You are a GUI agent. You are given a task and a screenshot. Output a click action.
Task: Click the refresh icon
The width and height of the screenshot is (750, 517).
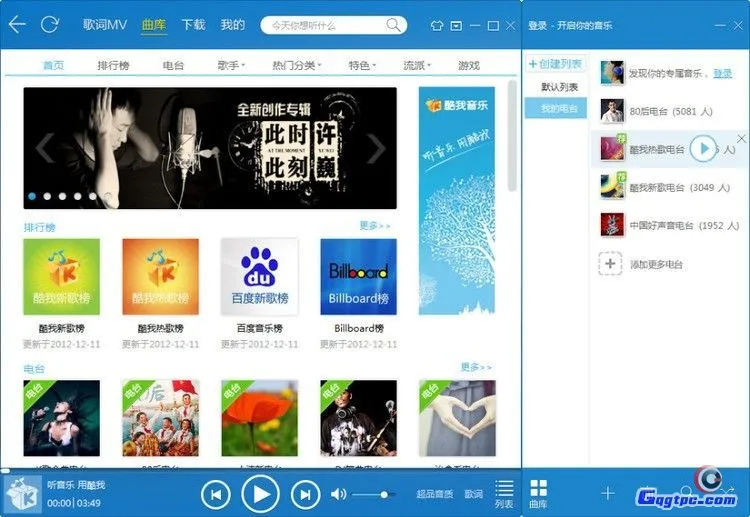point(49,24)
